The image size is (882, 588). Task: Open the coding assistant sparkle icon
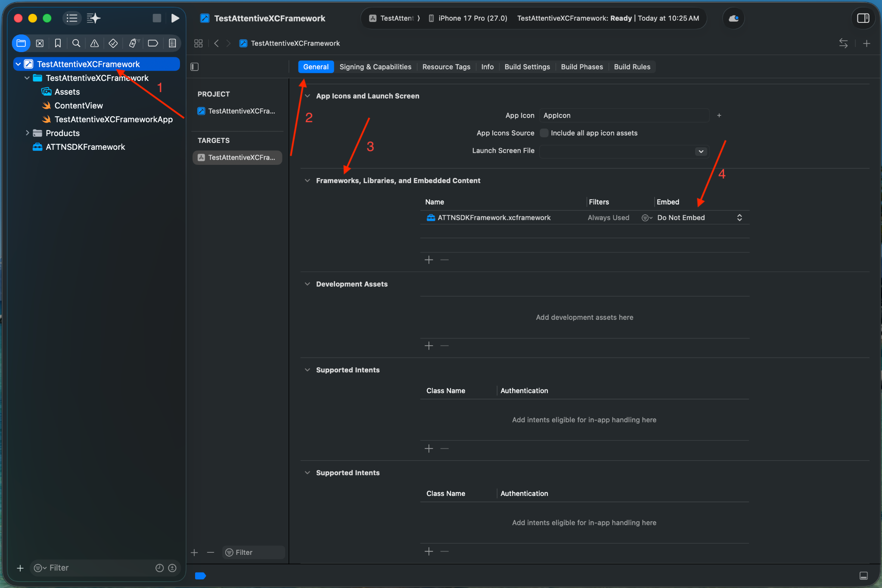pos(93,18)
